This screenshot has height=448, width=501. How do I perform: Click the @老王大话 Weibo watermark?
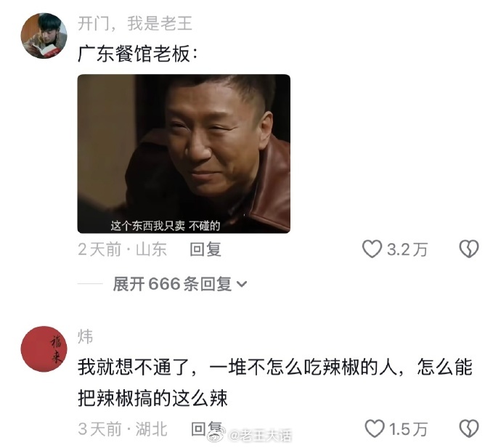click(x=250, y=435)
